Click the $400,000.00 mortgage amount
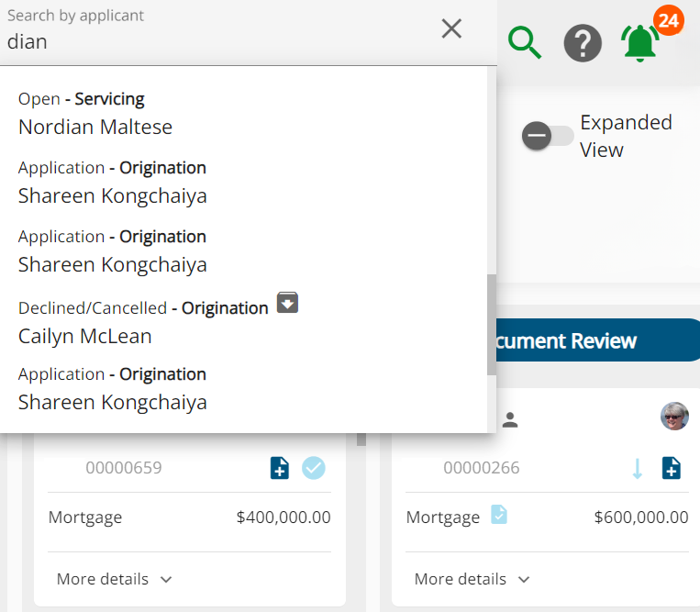The width and height of the screenshot is (700, 612). (x=283, y=517)
